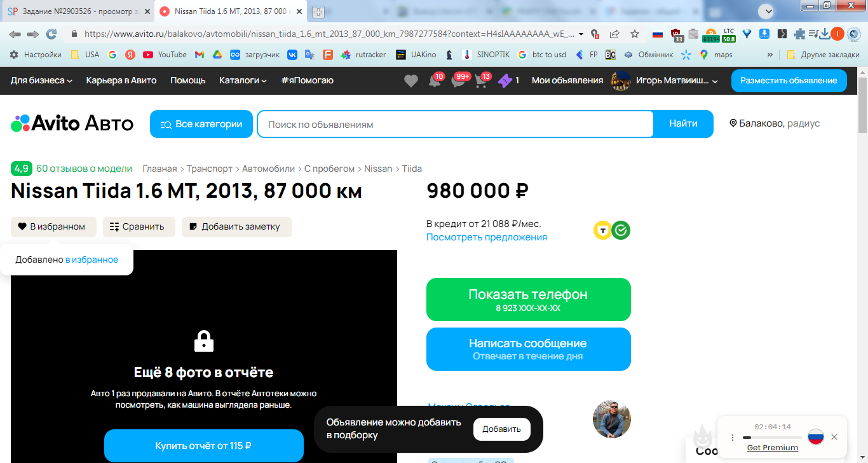The width and height of the screenshot is (868, 463).
Task: Open the Посмотреть предложения link
Action: point(487,237)
